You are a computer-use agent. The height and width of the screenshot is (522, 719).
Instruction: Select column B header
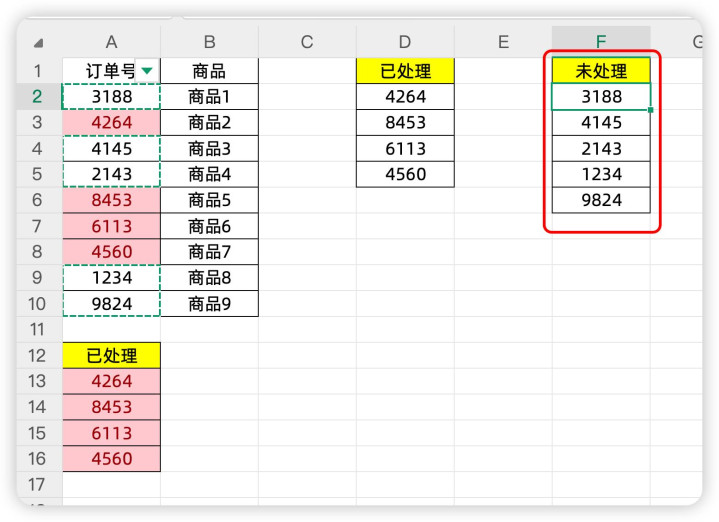point(210,42)
